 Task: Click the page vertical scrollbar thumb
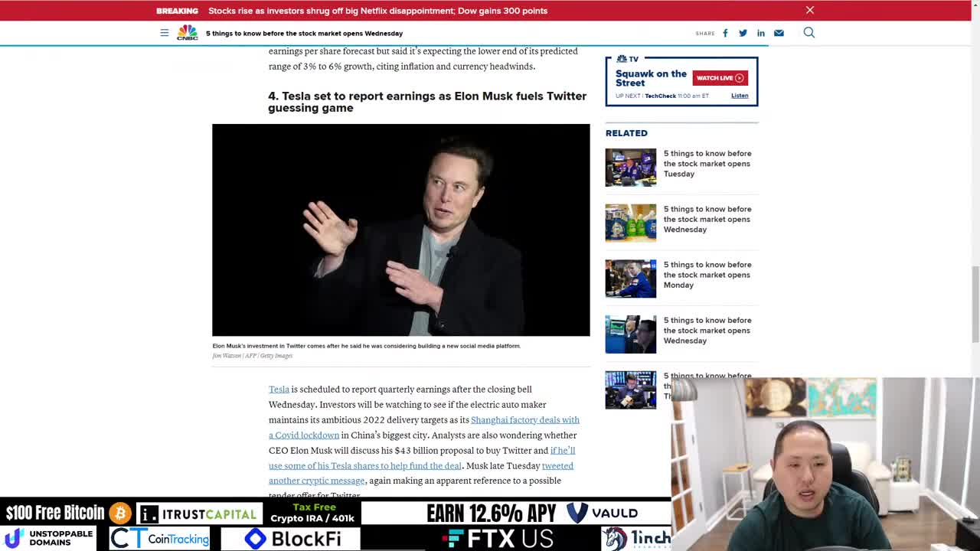[975, 304]
